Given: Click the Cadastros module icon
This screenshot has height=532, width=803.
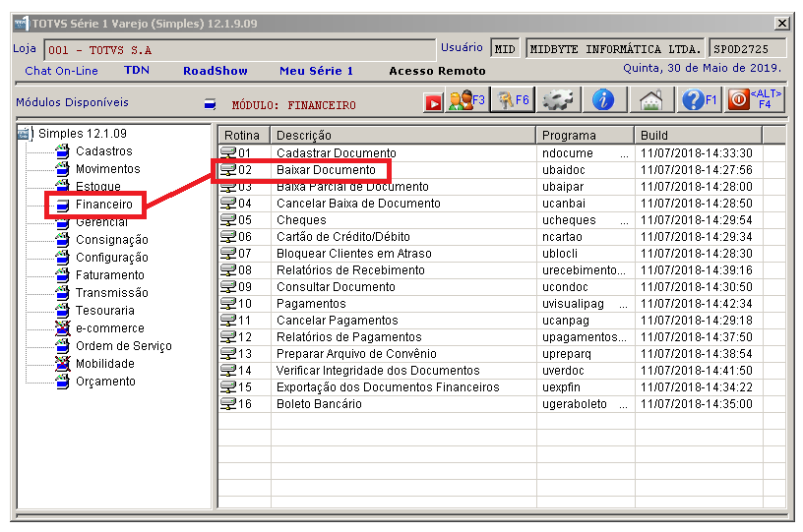Looking at the screenshot, I should [62, 150].
